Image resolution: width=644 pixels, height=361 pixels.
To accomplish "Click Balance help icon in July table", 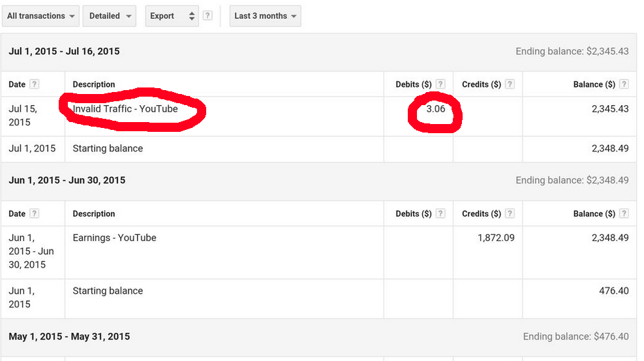I will pyautogui.click(x=624, y=84).
